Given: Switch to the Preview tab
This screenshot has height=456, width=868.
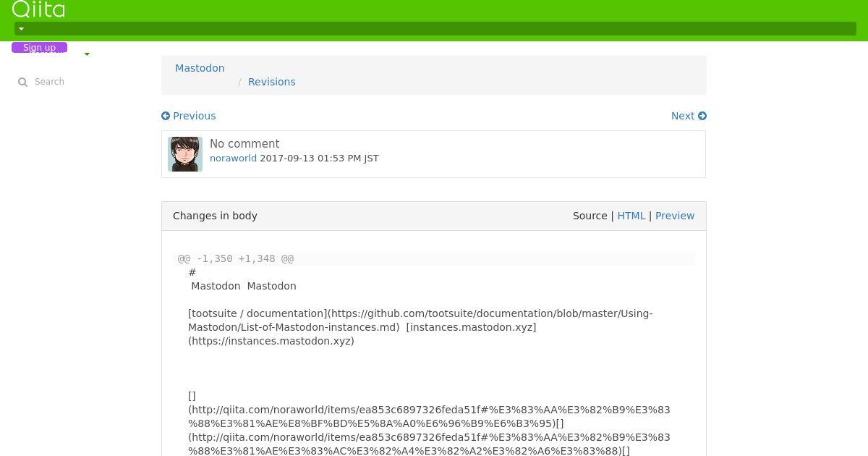Looking at the screenshot, I should 675,216.
